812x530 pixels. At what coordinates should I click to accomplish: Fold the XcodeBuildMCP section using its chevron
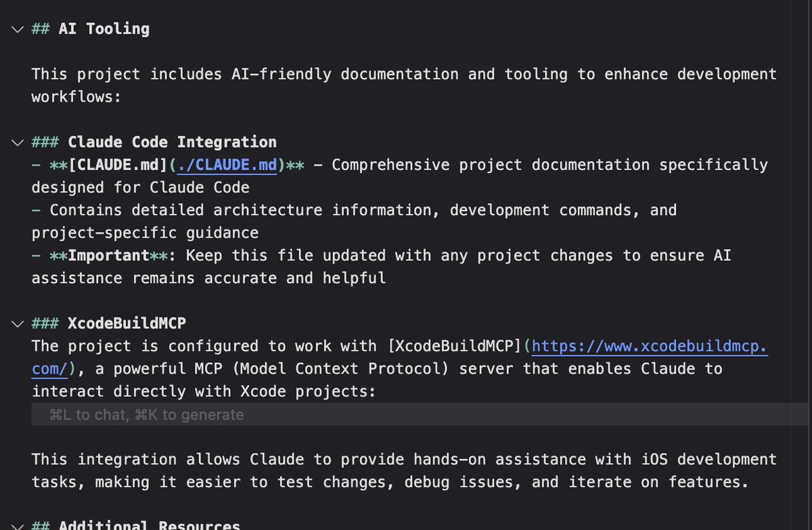click(17, 324)
